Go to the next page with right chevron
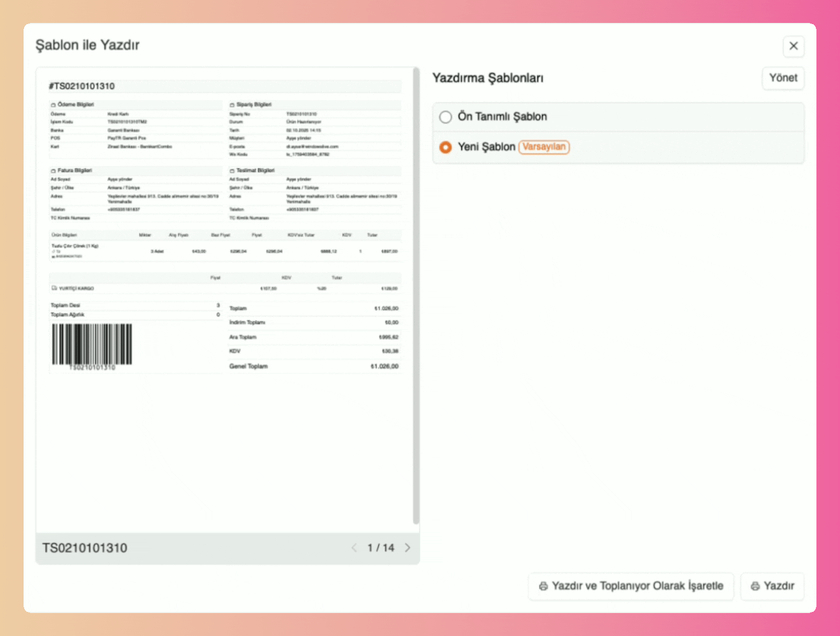840x636 pixels. tap(408, 547)
